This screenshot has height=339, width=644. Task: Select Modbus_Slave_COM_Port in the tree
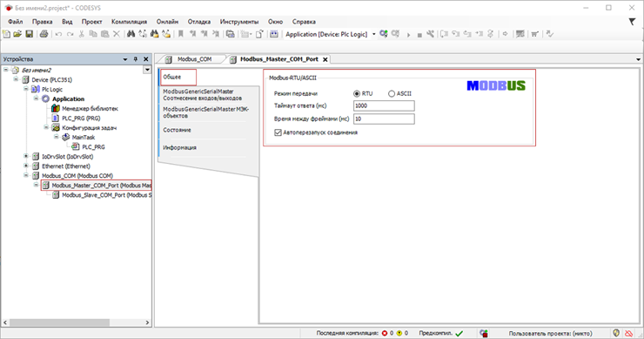107,195
